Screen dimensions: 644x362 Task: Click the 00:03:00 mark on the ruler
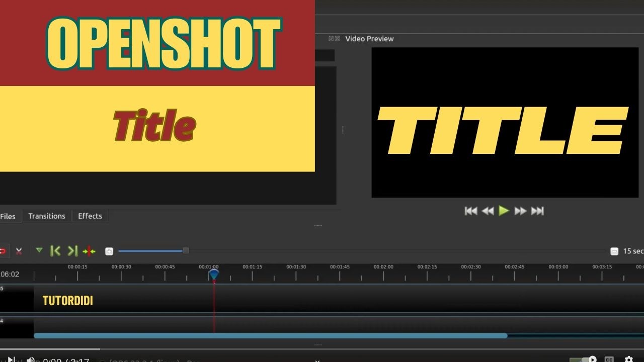(558, 267)
